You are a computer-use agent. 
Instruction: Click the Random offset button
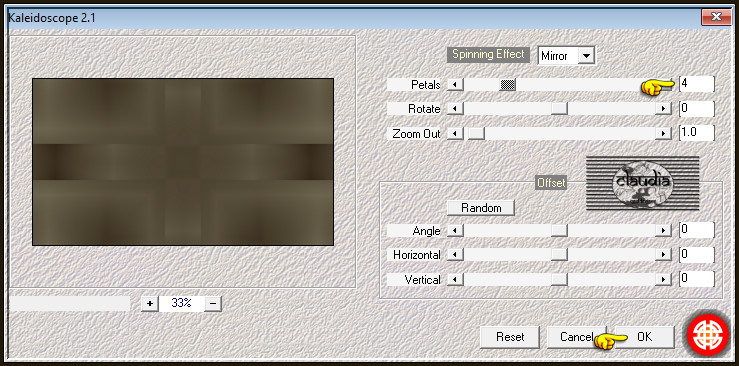pos(481,208)
